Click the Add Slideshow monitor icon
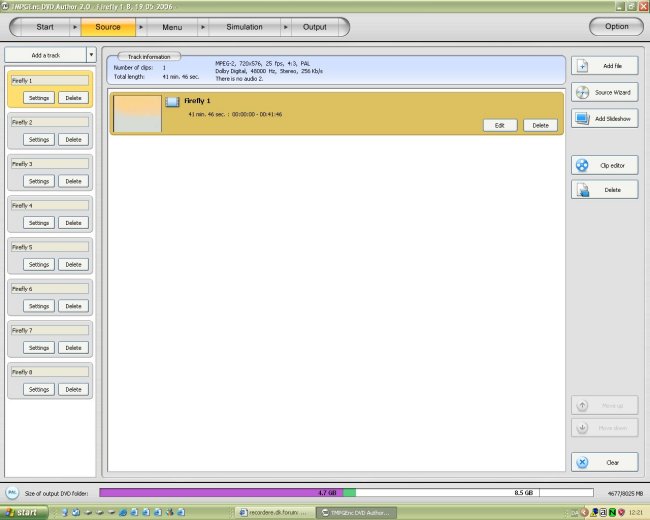The image size is (650, 520). [582, 119]
